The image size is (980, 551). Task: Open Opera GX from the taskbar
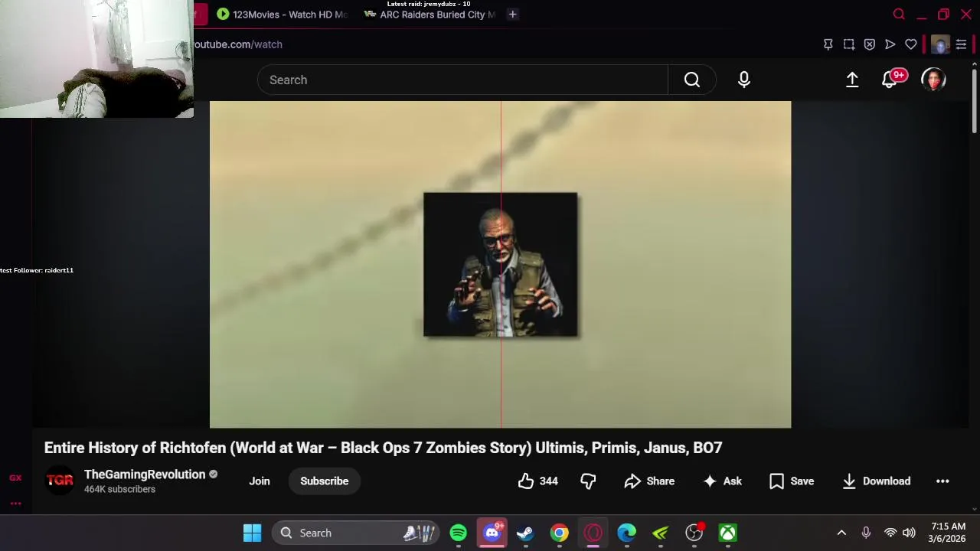click(x=593, y=533)
